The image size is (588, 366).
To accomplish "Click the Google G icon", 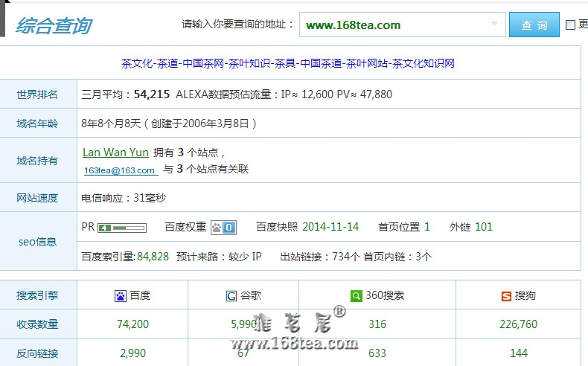I will click(x=231, y=296).
